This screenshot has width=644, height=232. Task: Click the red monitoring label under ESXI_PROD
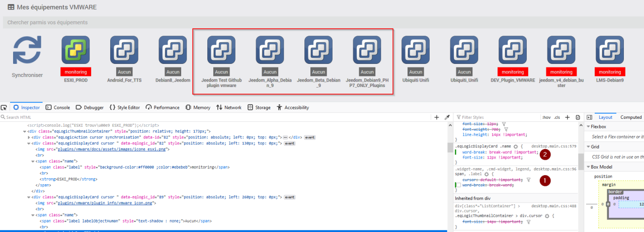pyautogui.click(x=75, y=72)
